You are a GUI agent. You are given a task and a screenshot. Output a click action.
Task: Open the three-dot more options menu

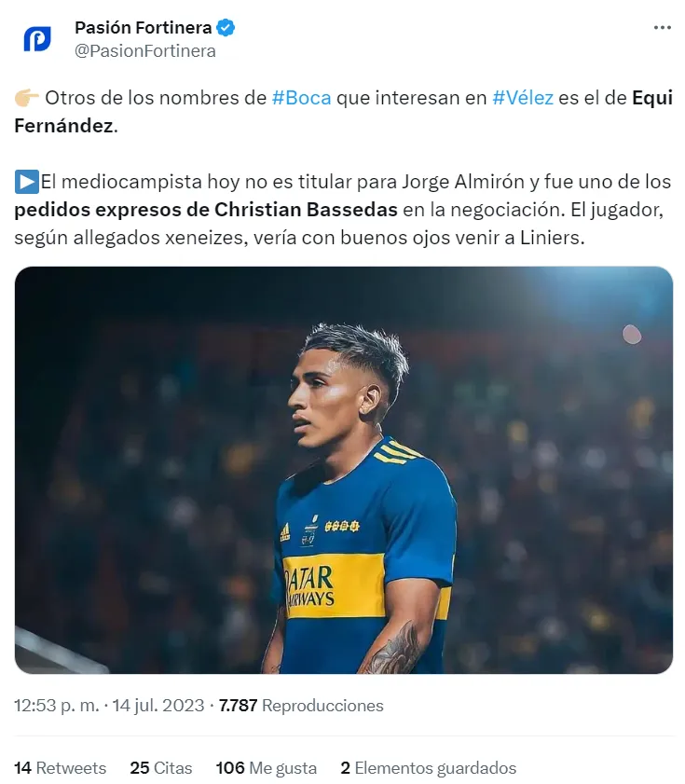point(662,28)
